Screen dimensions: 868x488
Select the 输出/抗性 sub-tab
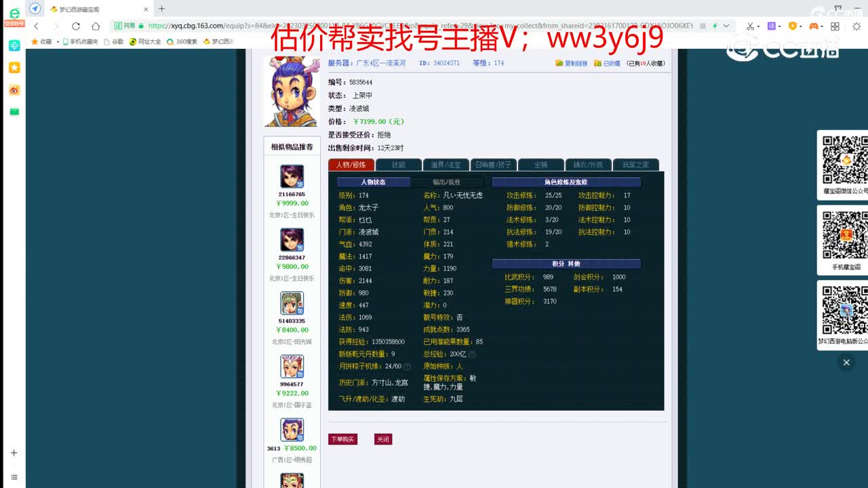[x=447, y=182]
